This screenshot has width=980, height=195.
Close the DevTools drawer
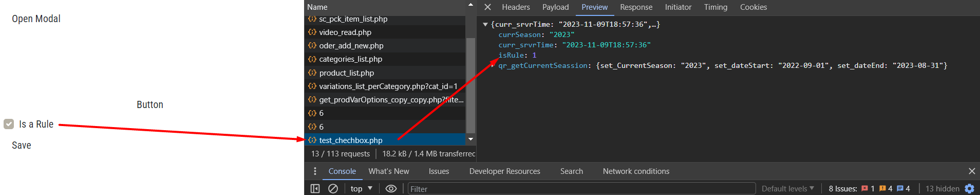pos(972,171)
